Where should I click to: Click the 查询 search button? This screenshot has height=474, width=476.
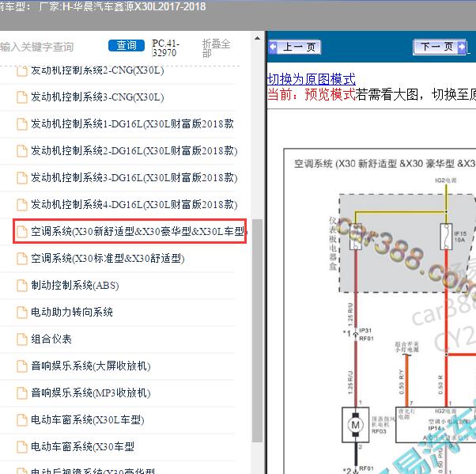click(x=127, y=46)
